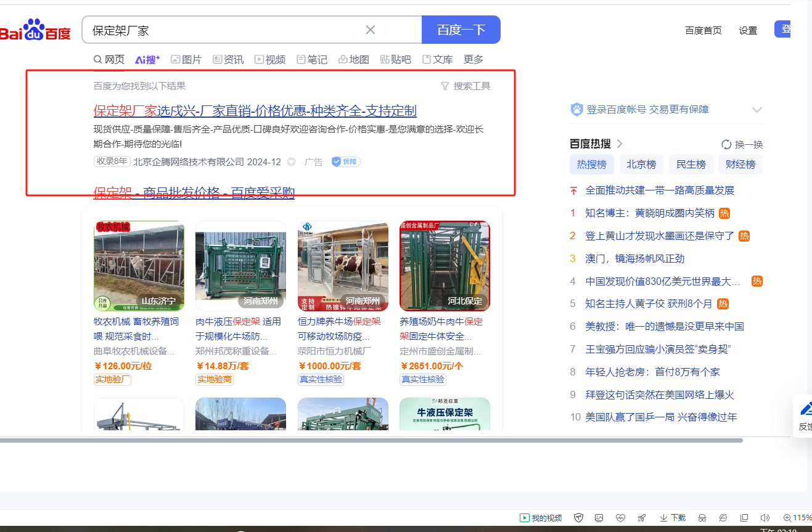812x532 pixels.
Task: Open the 下载 download manager
Action: [673, 518]
